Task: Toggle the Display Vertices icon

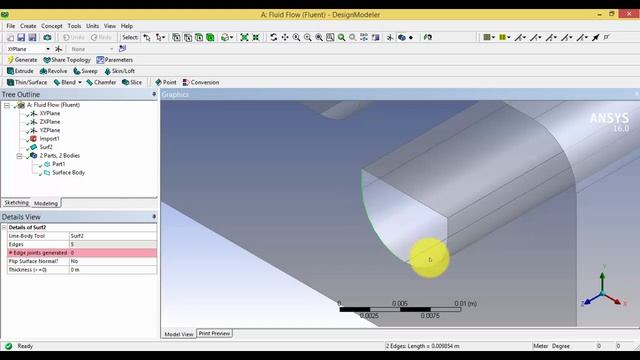Action: [x=607, y=38]
